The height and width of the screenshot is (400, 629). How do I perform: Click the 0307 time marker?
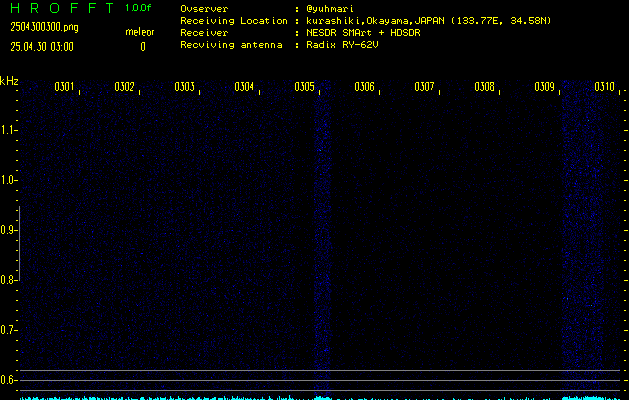tap(424, 87)
